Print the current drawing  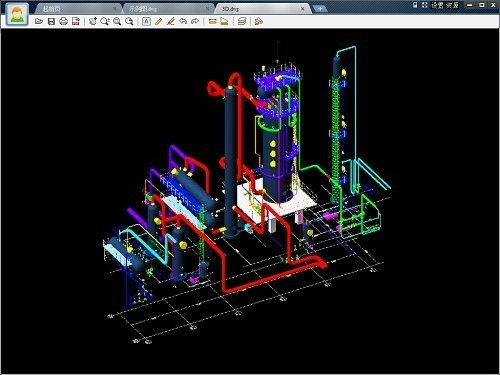(x=63, y=22)
